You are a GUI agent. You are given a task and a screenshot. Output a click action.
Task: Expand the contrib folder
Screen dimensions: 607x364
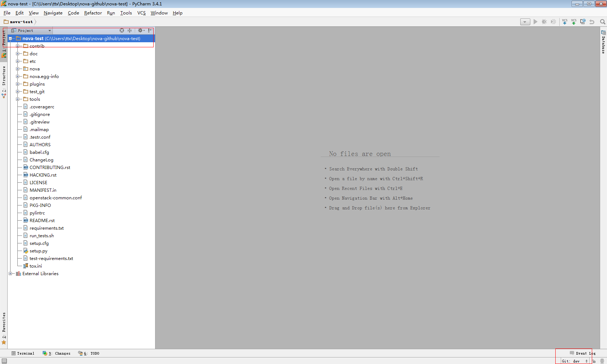pyautogui.click(x=17, y=46)
